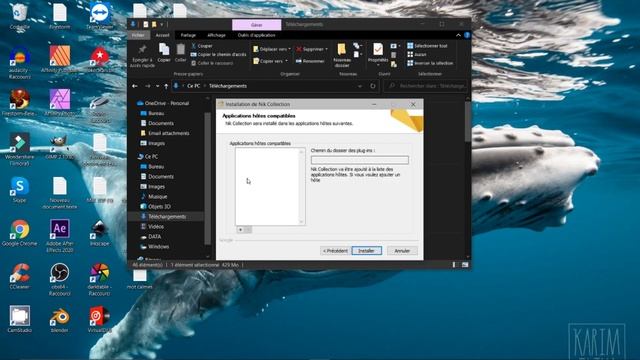Click the plus button below host list
The height and width of the screenshot is (360, 640).
pyautogui.click(x=240, y=230)
